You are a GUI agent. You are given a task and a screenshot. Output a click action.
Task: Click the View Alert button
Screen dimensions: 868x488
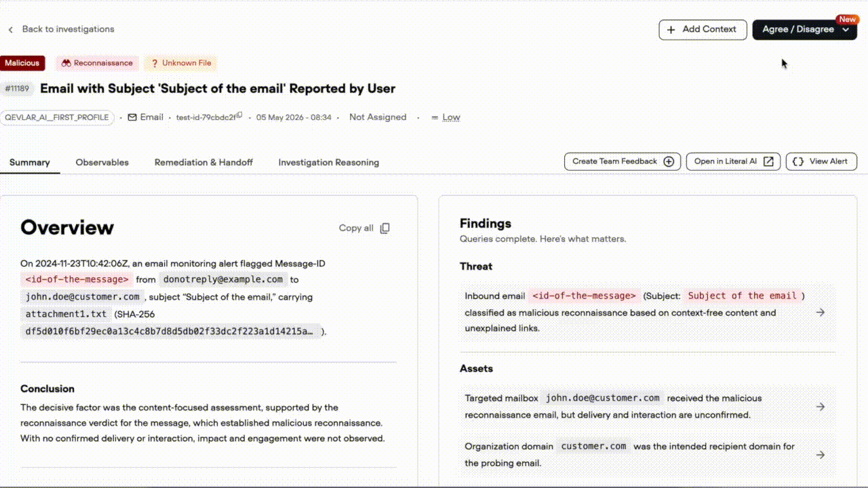821,161
